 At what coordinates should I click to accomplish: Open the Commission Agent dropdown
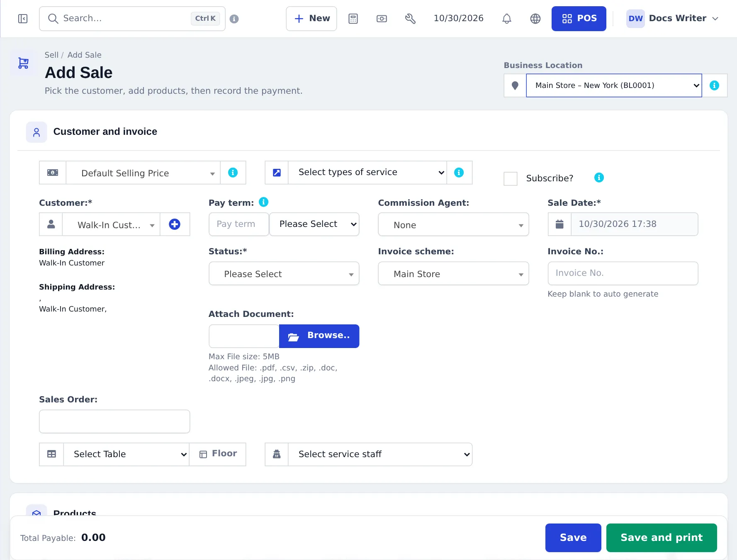(453, 224)
